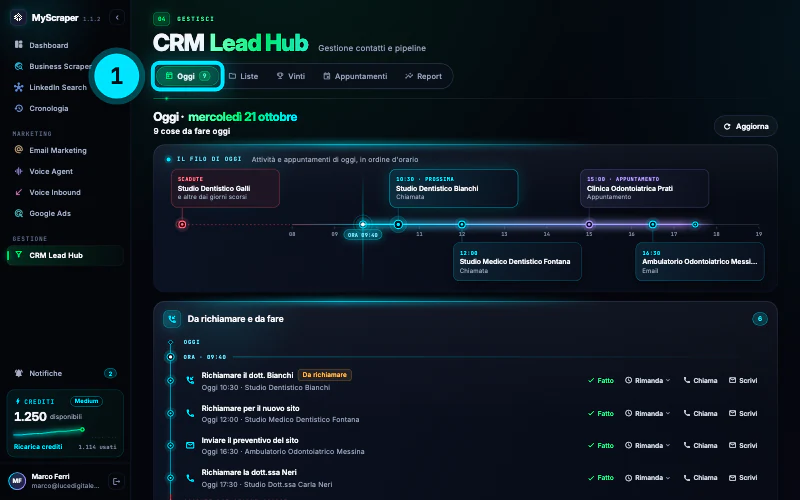Click the task counter badge showing 6
Viewport: 800px width, 500px height.
coord(760,319)
